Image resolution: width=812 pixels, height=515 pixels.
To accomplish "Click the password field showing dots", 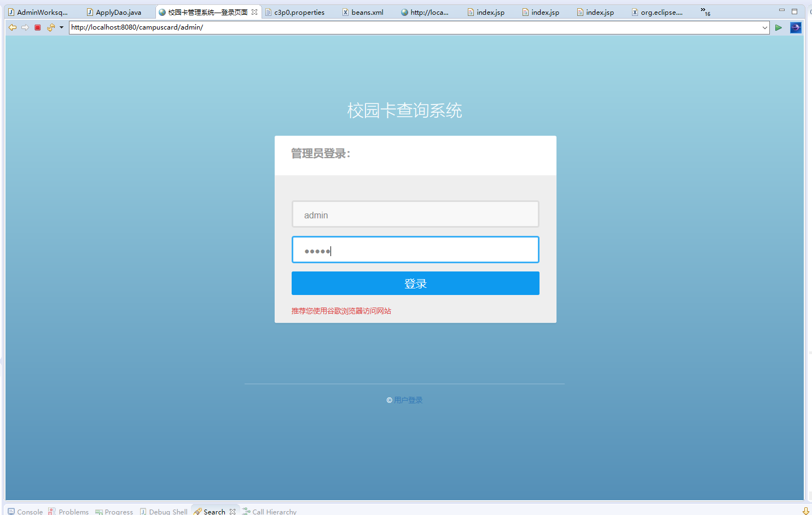I will point(415,250).
